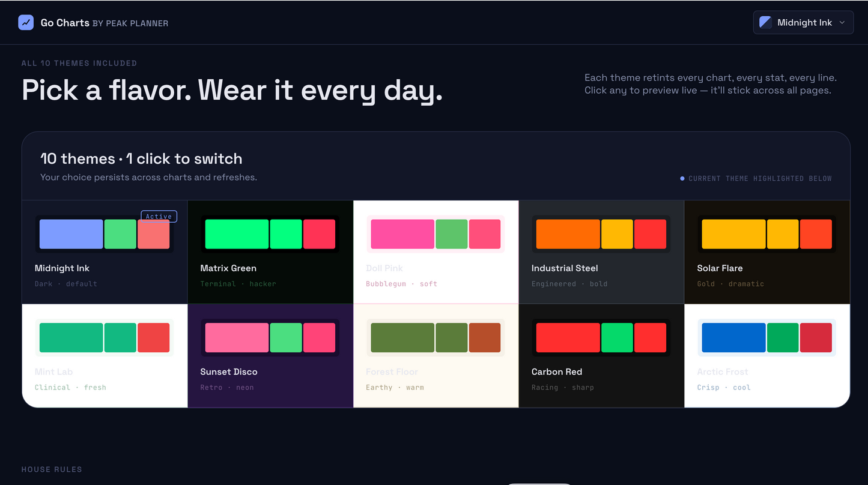868x485 pixels.
Task: Select the Doll Pink theme card
Action: pyautogui.click(x=436, y=252)
